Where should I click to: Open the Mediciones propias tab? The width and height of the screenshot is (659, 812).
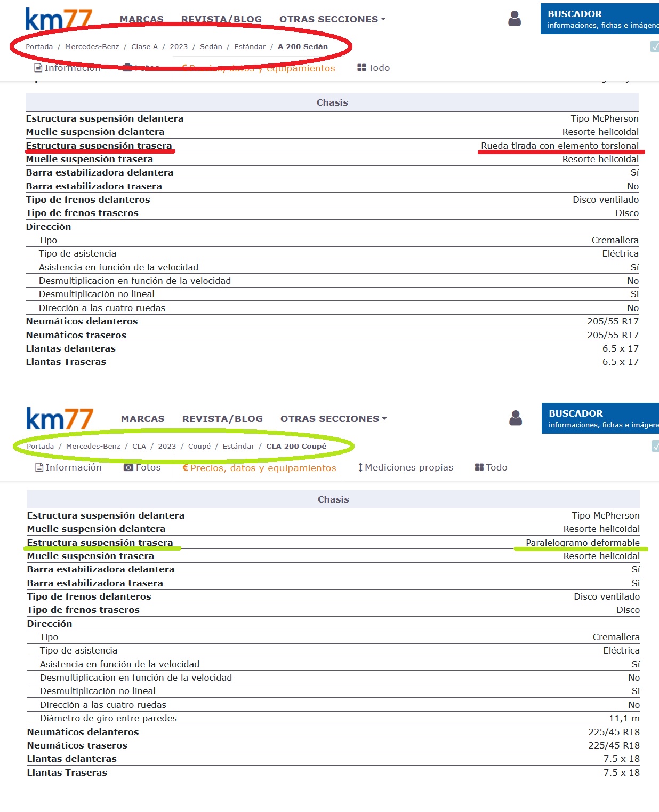pyautogui.click(x=405, y=467)
